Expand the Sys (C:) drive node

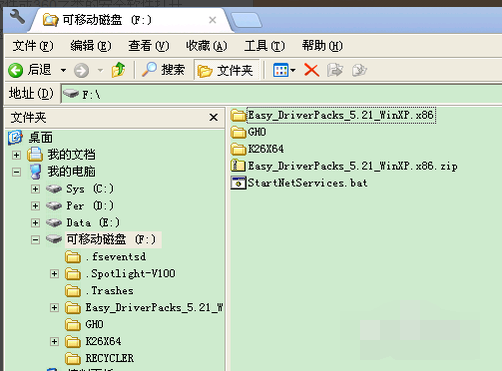(35, 189)
